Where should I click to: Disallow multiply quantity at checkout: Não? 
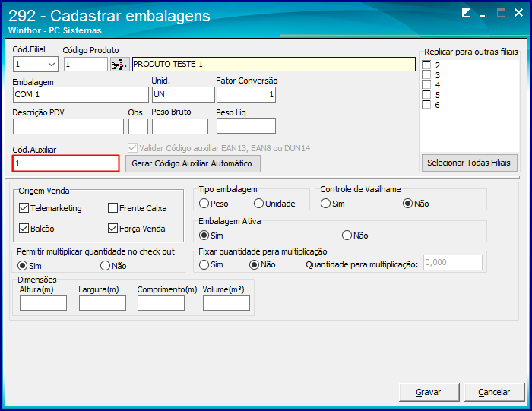[x=105, y=266]
